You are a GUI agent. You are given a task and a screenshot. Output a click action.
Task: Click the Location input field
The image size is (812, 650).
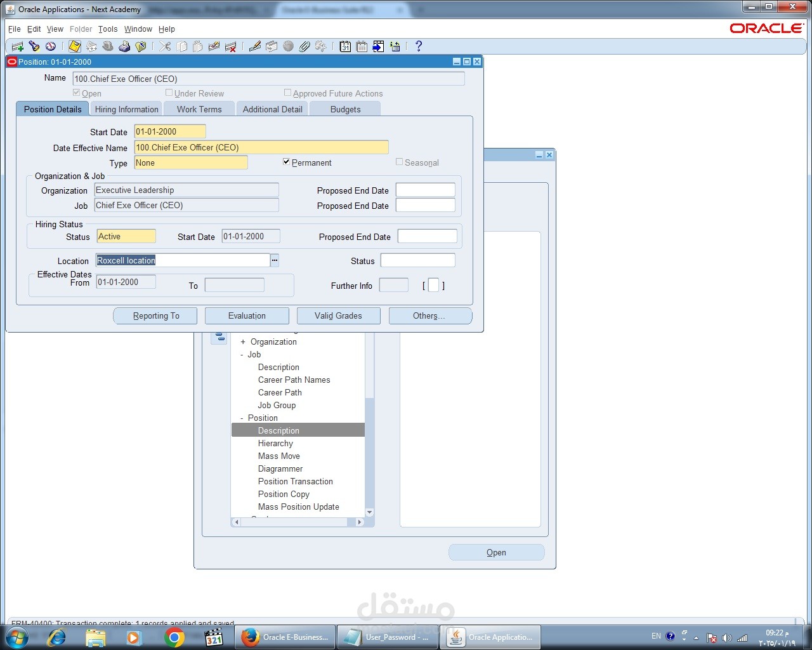pos(183,260)
